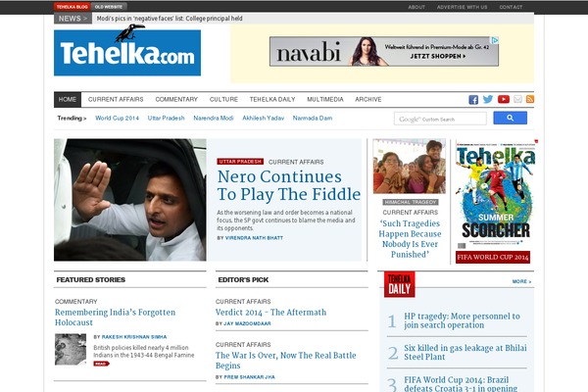This screenshot has width=588, height=392.
Task: Open the news ticker headline about Modi's pics
Action: pyautogui.click(x=170, y=19)
